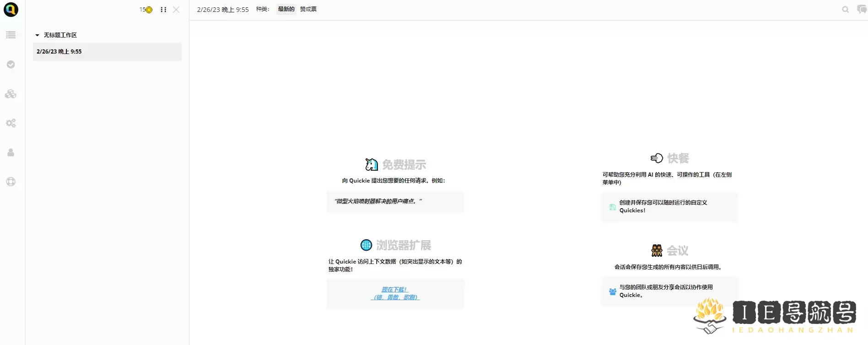Image resolution: width=868 pixels, height=345 pixels.
Task: Open the stacked cubes icon in sidebar
Action: click(11, 94)
